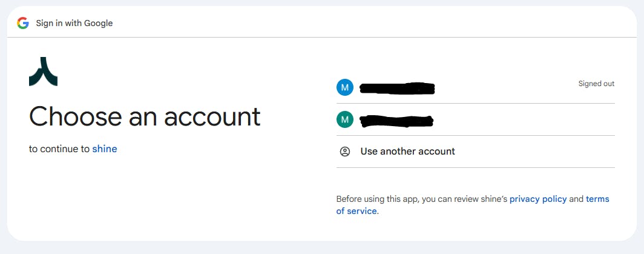644x254 pixels.
Task: Open the terms of service link
Action: click(x=356, y=211)
